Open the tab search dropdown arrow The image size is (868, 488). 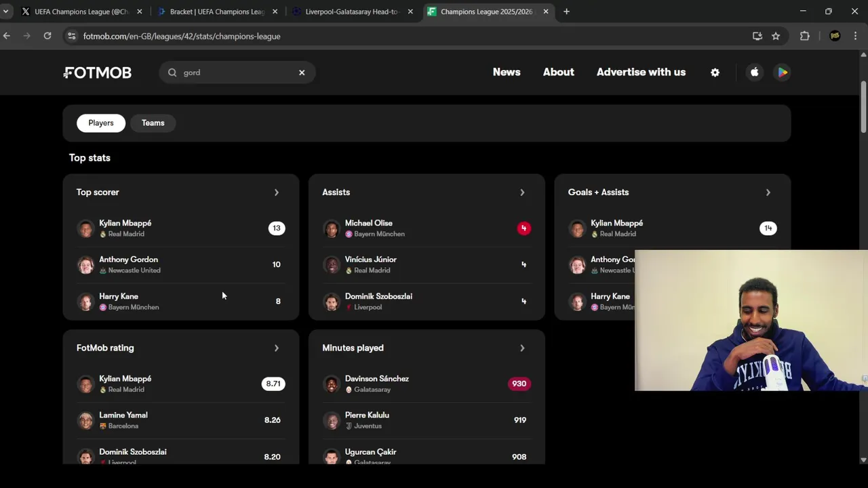pos(5,12)
